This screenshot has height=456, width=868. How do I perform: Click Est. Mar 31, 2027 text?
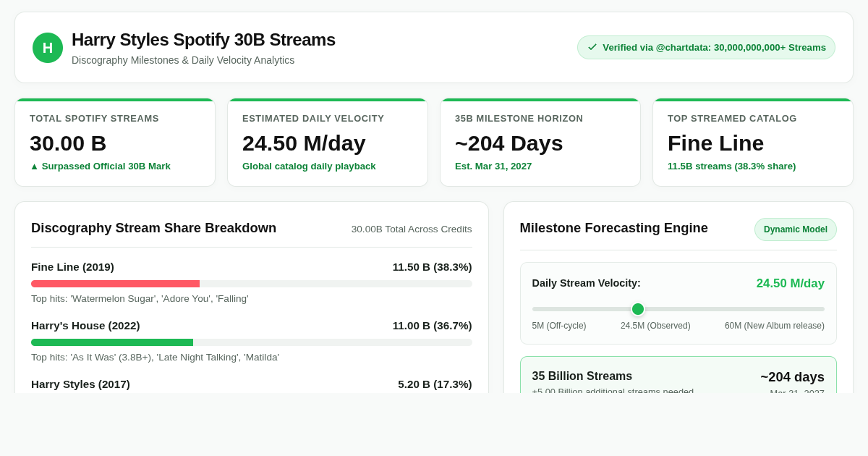[x=493, y=166]
